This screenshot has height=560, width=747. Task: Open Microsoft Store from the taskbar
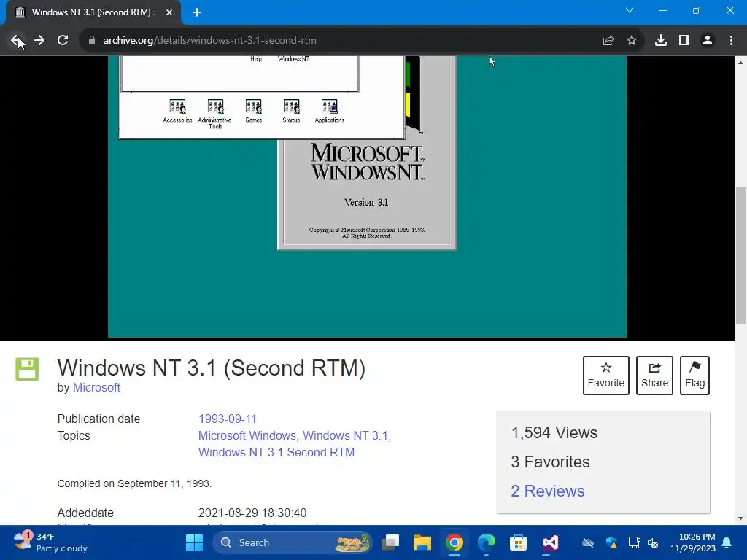(519, 542)
